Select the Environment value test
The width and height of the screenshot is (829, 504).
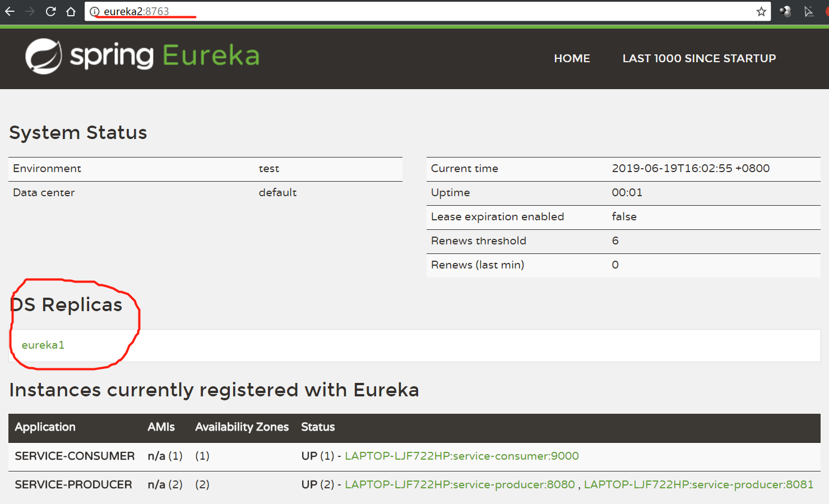[268, 169]
